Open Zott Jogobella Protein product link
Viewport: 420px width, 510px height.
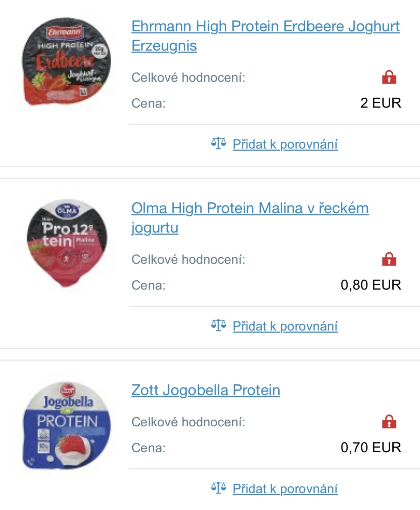pos(206,390)
